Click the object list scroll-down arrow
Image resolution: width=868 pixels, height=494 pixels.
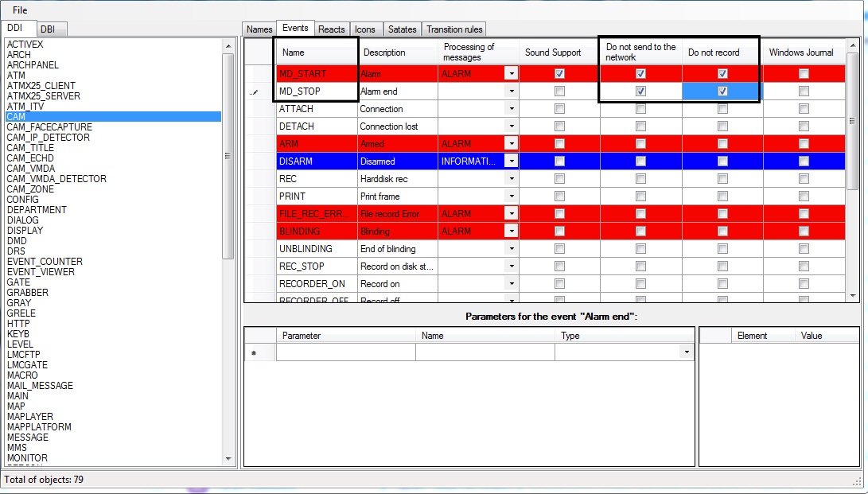(x=229, y=459)
